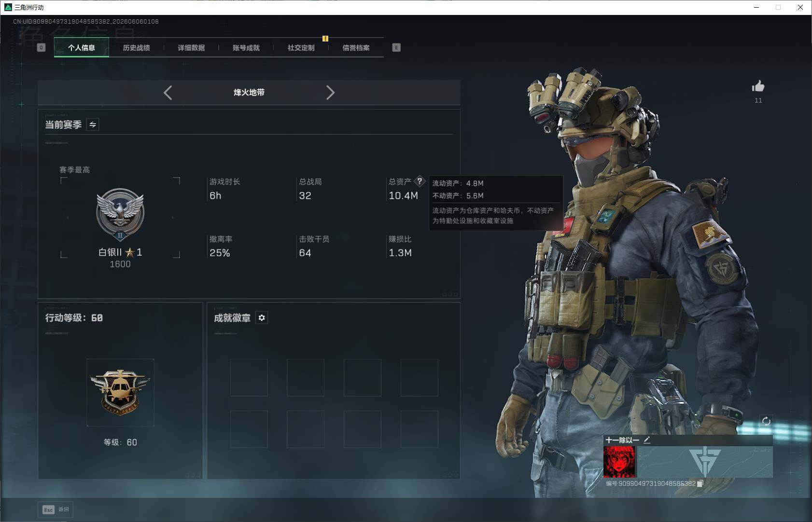
Task: Click the 等级: 60 label under the badge
Action: pos(120,442)
